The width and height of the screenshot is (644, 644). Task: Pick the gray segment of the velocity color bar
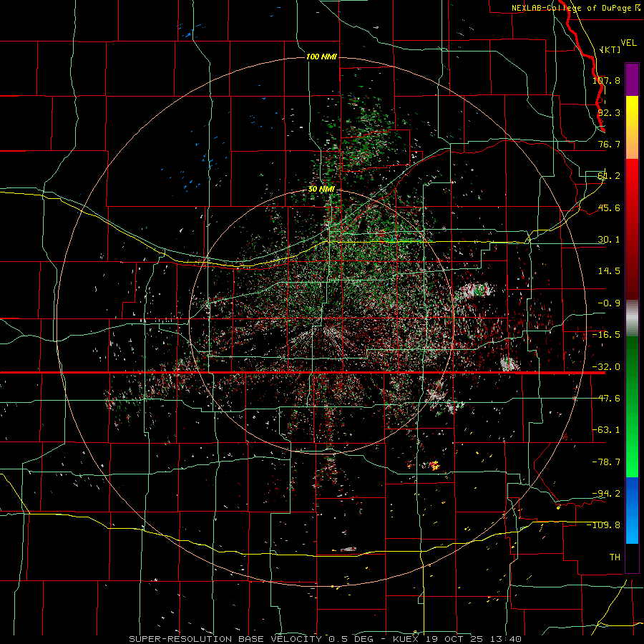click(632, 318)
